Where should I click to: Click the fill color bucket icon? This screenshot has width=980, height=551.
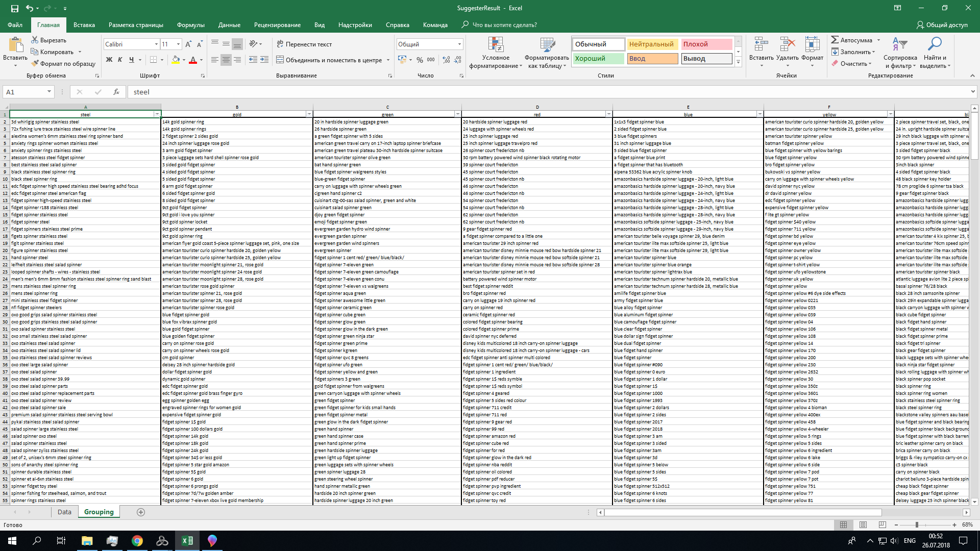[x=176, y=60]
